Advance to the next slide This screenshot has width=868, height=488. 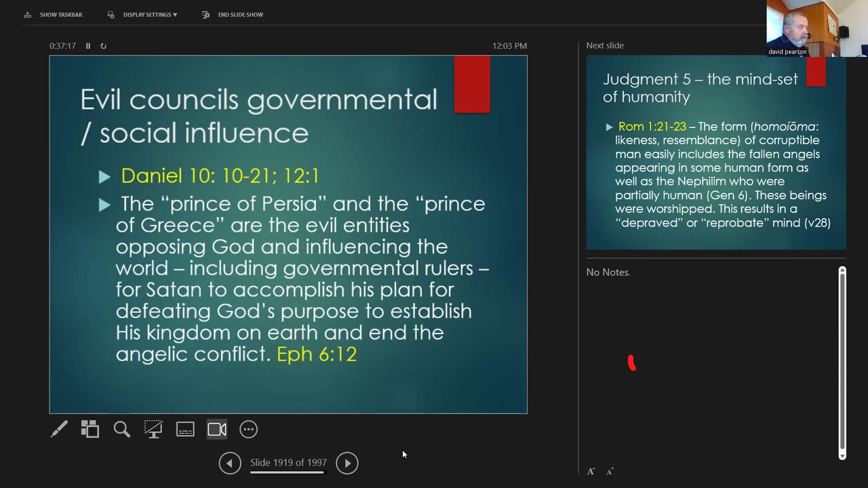coord(347,463)
